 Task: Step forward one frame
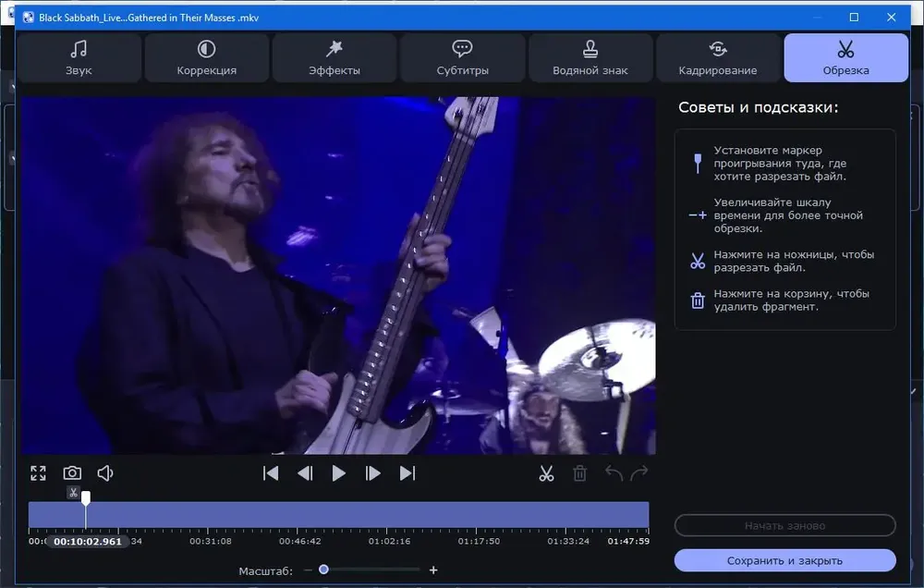point(373,473)
